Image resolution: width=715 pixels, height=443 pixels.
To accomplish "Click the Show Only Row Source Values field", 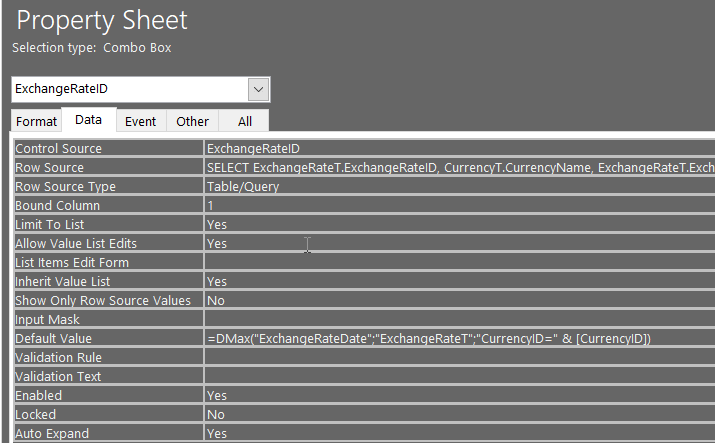I will click(459, 300).
